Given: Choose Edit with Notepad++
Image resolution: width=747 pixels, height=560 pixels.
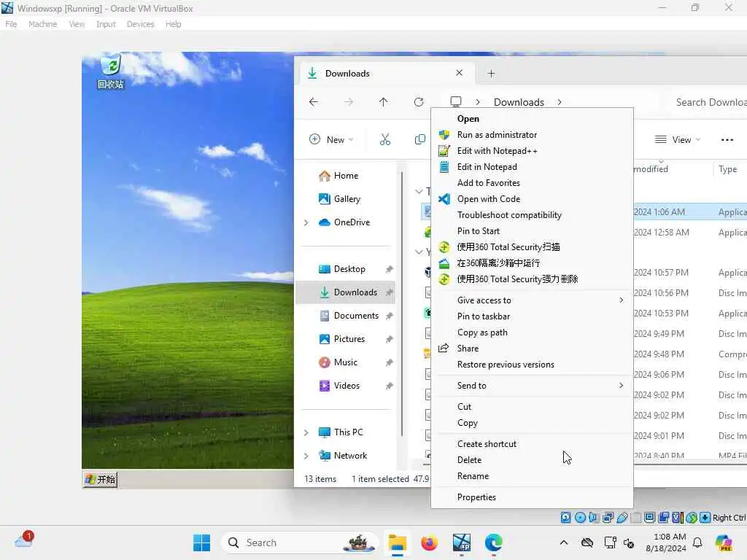Looking at the screenshot, I should point(532,151).
